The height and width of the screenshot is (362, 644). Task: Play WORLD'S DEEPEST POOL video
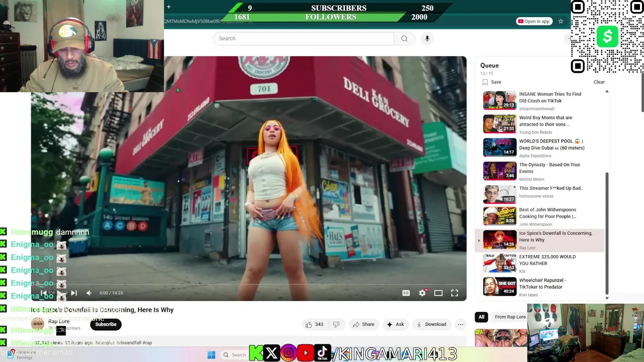tap(551, 145)
